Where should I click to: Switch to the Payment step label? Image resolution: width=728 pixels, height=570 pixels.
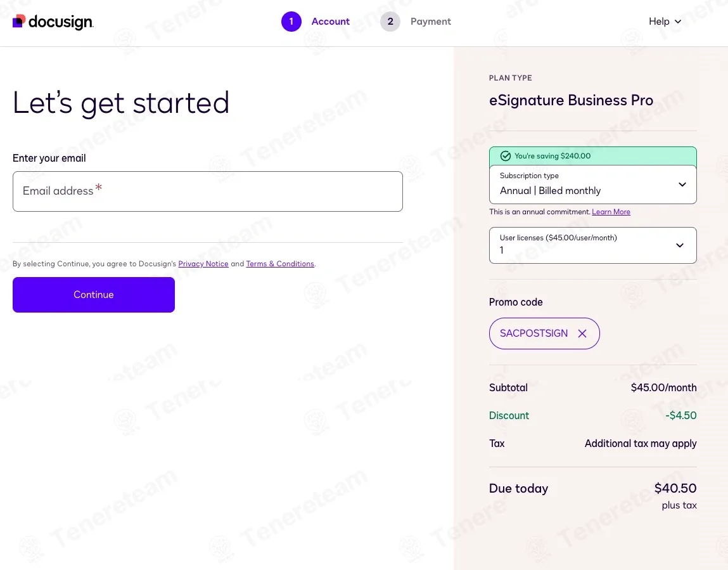431,22
